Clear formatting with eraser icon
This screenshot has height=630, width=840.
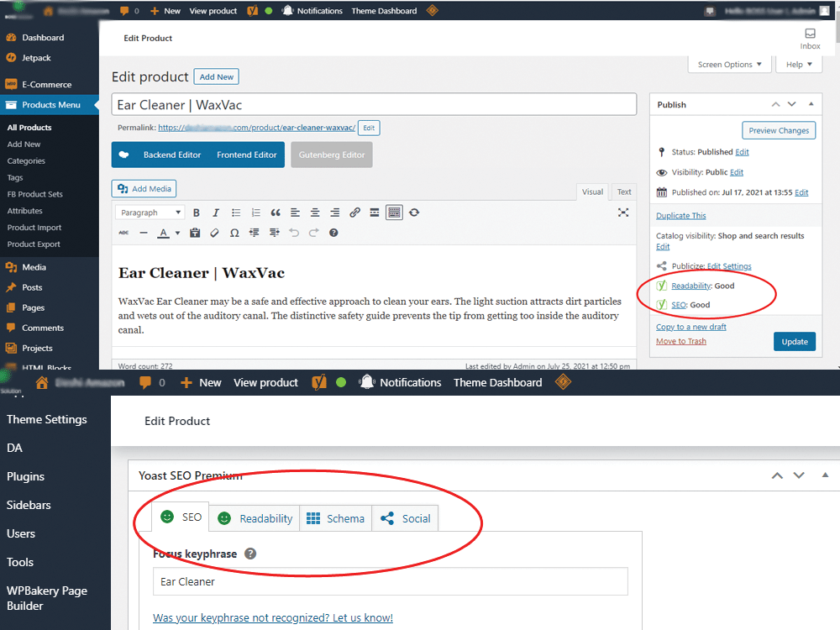pyautogui.click(x=214, y=233)
